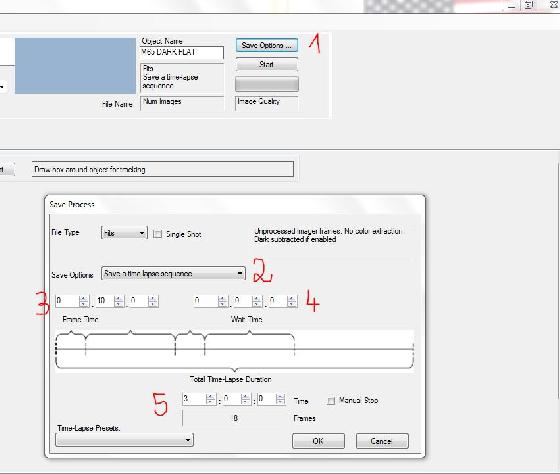Image resolution: width=560 pixels, height=474 pixels.
Task: Click the Start button
Action: [267, 64]
